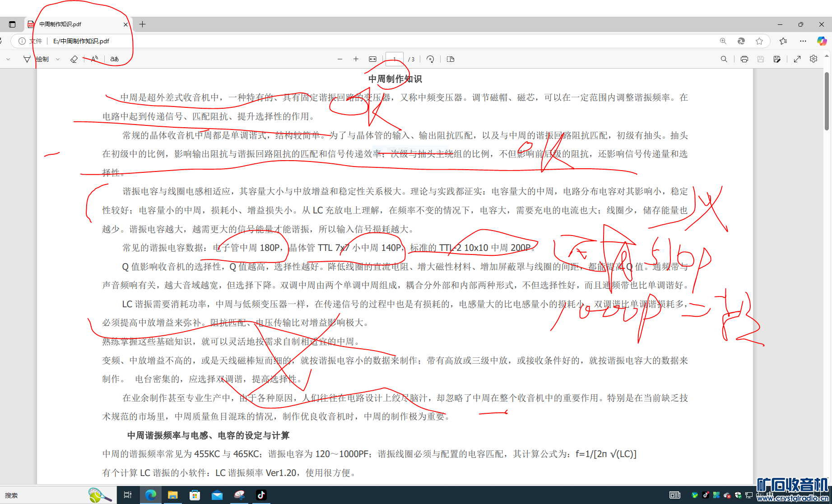832x504 pixels.
Task: Switch to the 中周制作知识.pdf tab
Action: [78, 24]
